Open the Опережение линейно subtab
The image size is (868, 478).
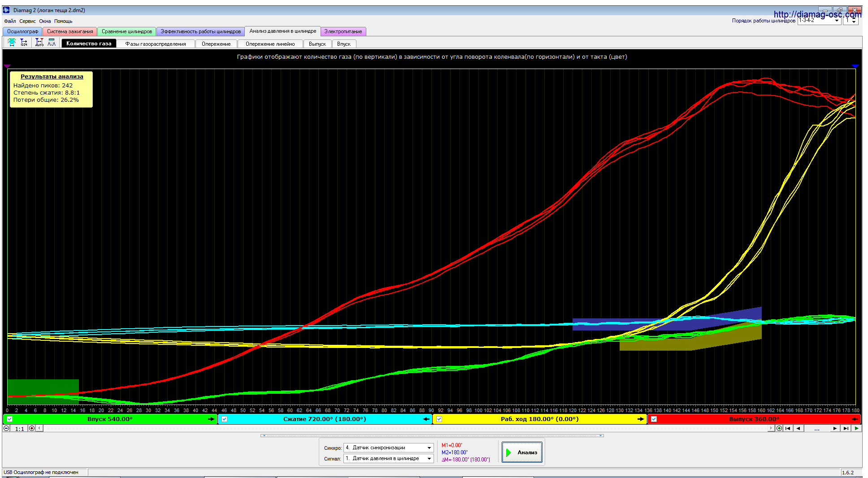pyautogui.click(x=270, y=44)
